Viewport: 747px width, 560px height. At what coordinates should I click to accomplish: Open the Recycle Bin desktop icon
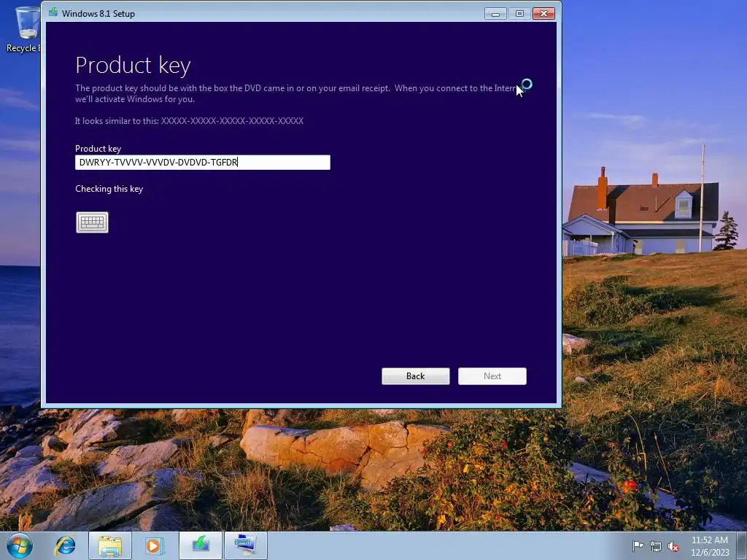pos(23,29)
